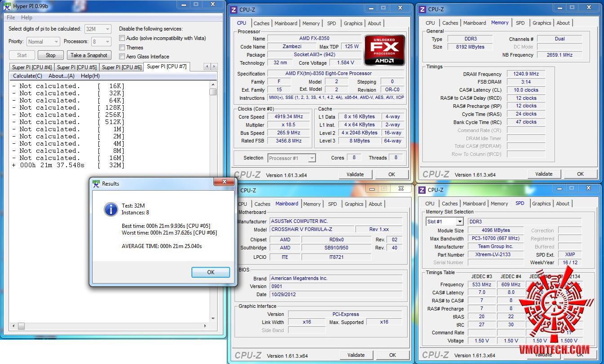Click OK in the Results dialog
This screenshot has height=364, width=604.
[211, 272]
